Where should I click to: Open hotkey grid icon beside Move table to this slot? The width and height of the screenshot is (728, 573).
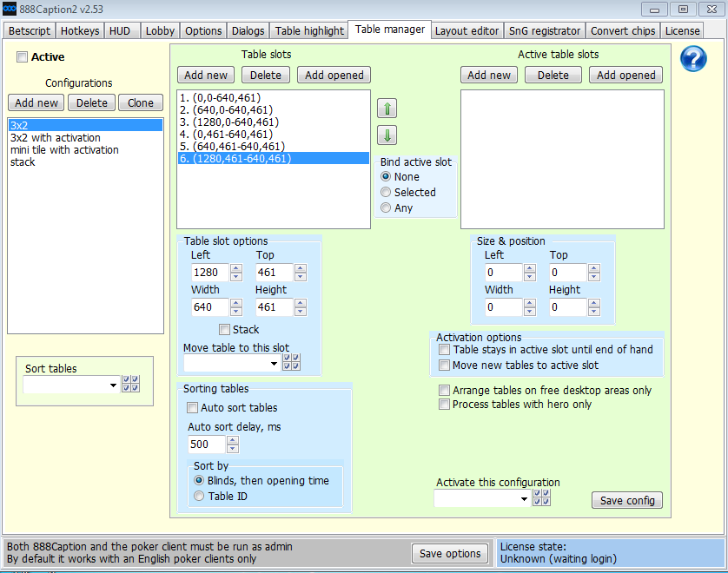pyautogui.click(x=292, y=362)
